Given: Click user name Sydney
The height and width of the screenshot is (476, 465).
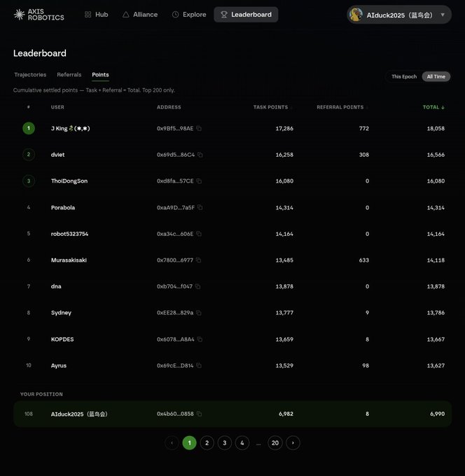Looking at the screenshot, I should [x=61, y=313].
